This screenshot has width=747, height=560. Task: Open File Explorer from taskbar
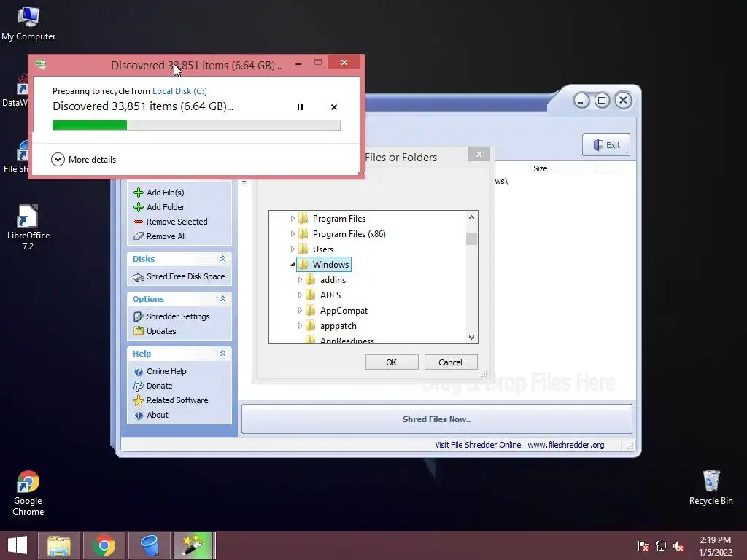click(x=59, y=545)
